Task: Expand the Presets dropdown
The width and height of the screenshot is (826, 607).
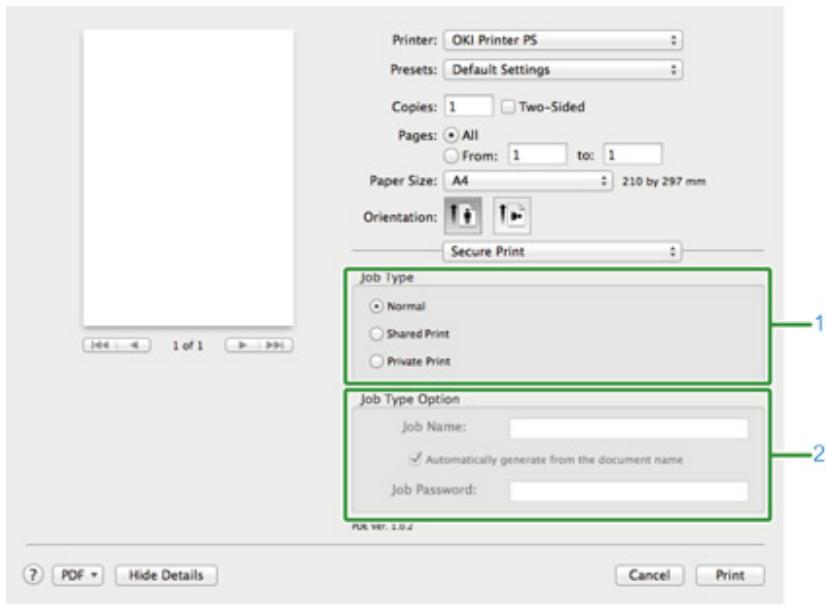Action: tap(563, 71)
